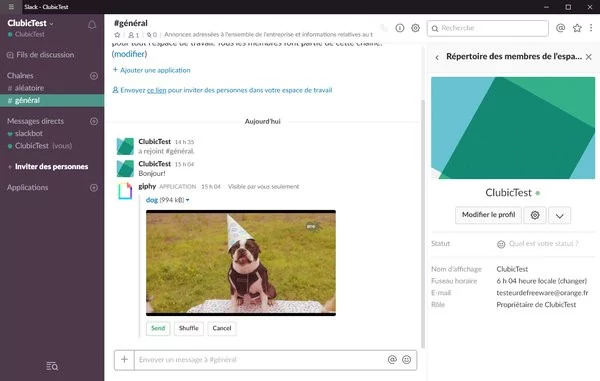
Task: Open the dog GIF preview
Action: click(x=241, y=263)
